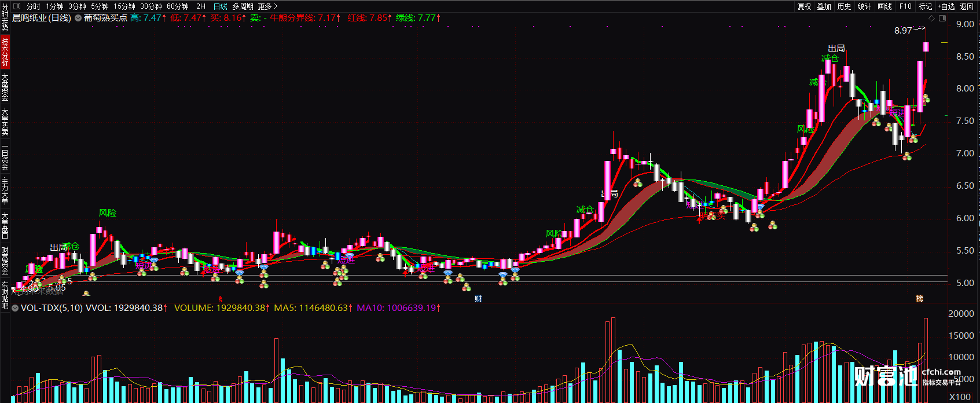Open the 技术分析 sidebar tab
980x403 pixels.
point(5,52)
